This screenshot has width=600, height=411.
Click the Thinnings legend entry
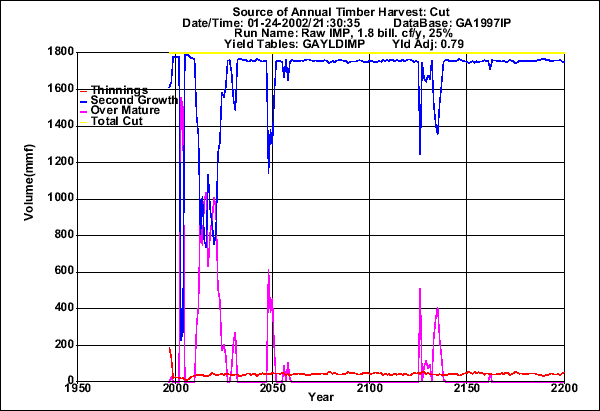[117, 91]
